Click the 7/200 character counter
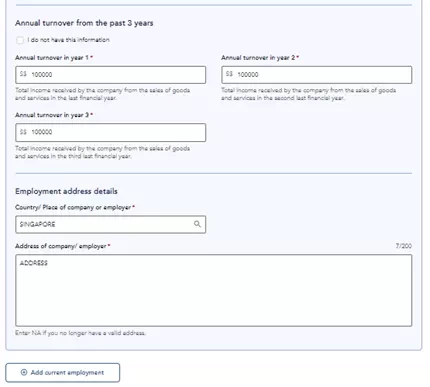 point(404,246)
